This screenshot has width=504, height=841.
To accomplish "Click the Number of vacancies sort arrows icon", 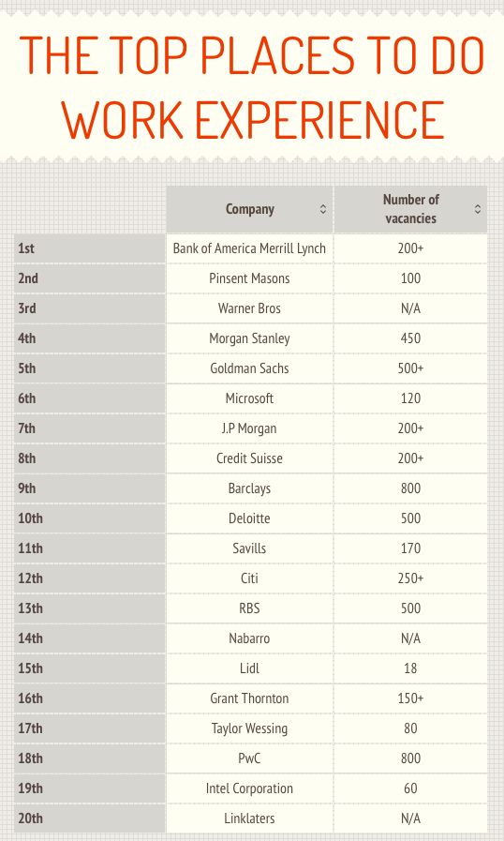I will 477,209.
